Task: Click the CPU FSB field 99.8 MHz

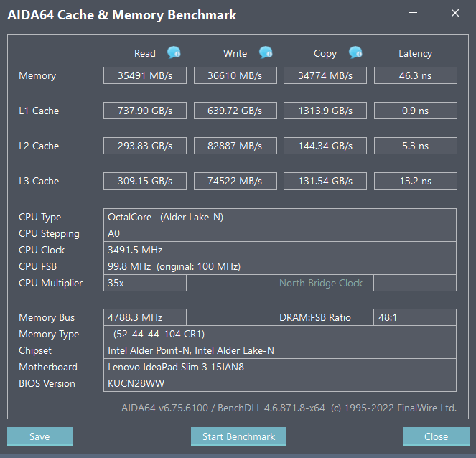Action: 280,266
